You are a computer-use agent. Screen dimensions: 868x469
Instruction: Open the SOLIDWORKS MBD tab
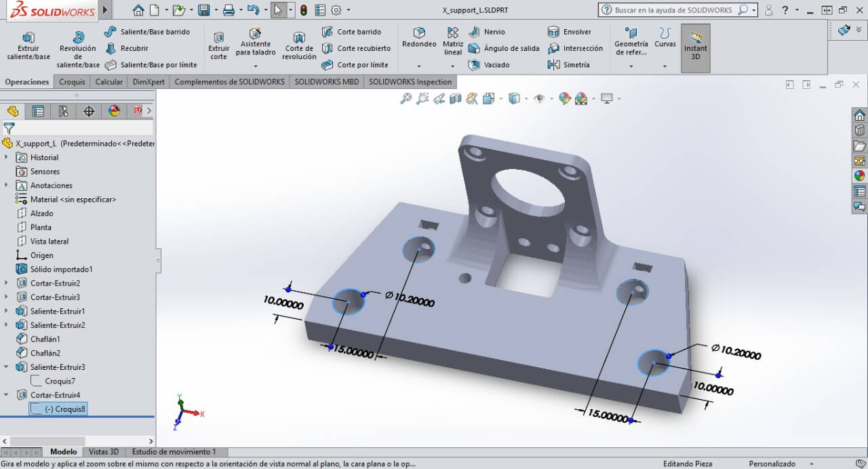(327, 81)
